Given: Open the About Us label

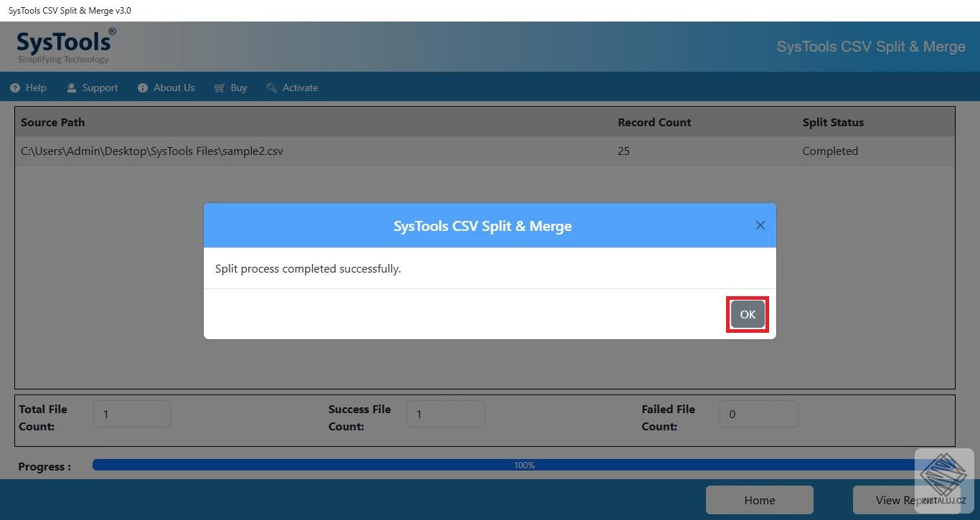Looking at the screenshot, I should pyautogui.click(x=174, y=88).
